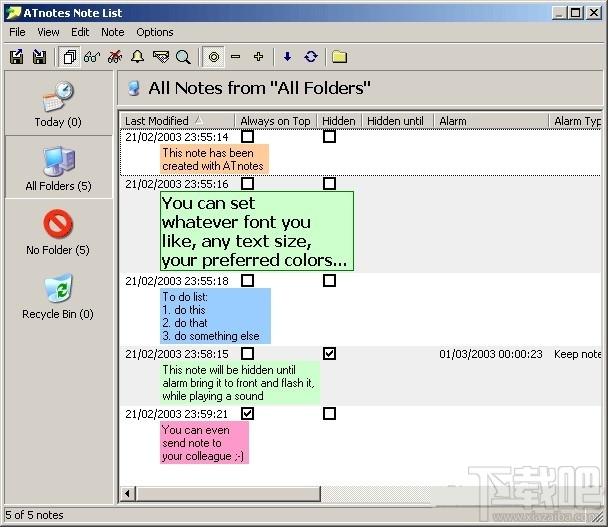The height and width of the screenshot is (527, 608).
Task: Maximize the ATnotes Note List window
Action: tap(576, 13)
